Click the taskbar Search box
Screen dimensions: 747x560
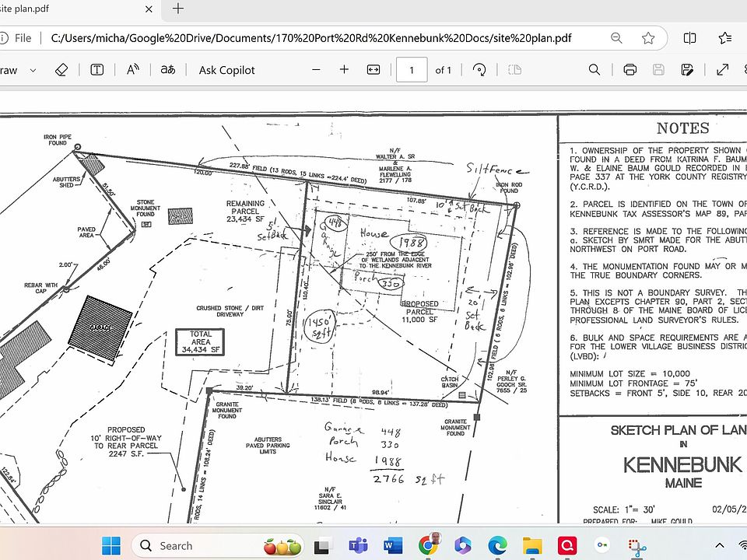point(217,546)
